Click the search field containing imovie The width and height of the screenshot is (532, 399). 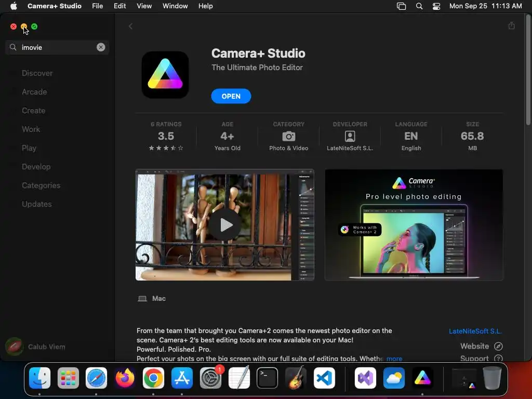point(57,47)
